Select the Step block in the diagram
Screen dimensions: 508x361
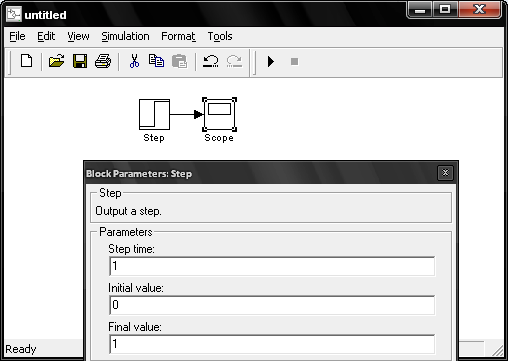(x=154, y=114)
